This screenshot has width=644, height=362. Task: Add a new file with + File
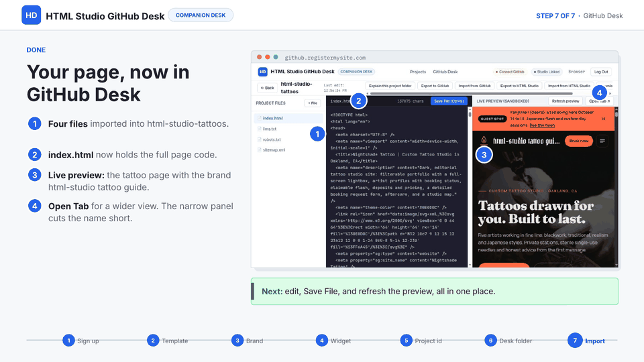313,103
